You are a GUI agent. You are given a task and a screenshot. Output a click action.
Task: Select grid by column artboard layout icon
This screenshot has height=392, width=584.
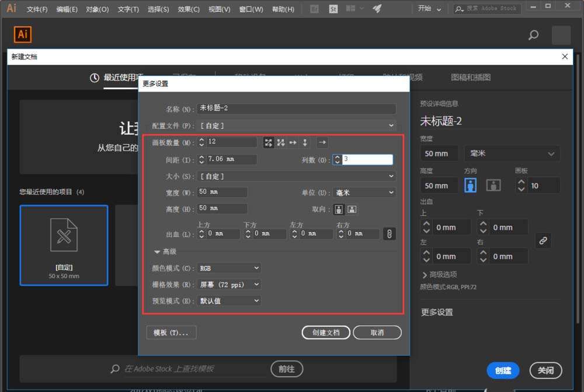pyautogui.click(x=281, y=142)
